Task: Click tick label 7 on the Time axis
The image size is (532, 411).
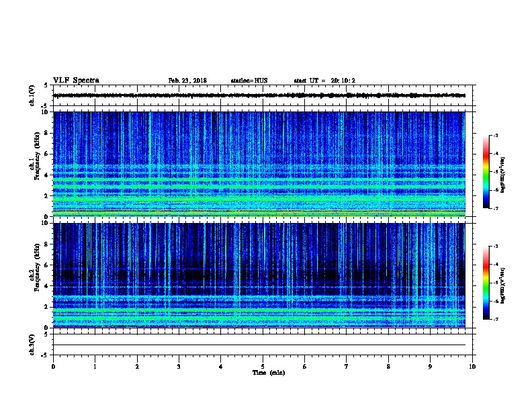Action: click(347, 367)
